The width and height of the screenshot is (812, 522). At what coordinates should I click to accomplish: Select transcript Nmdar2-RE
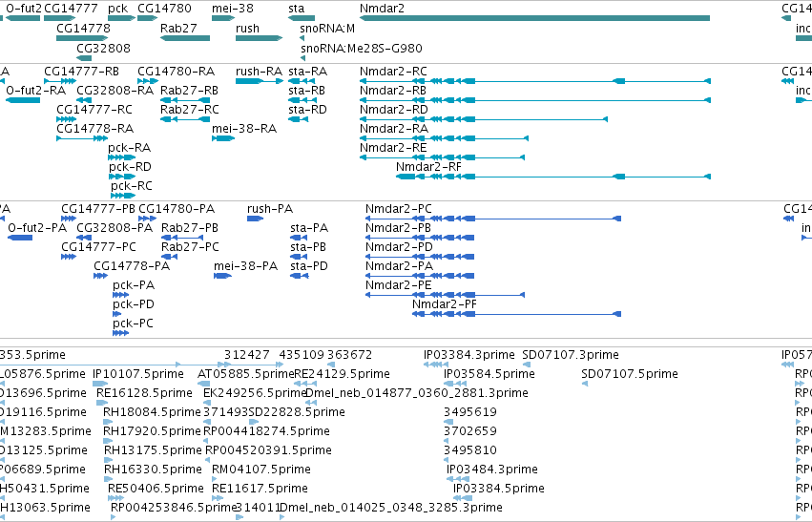tap(393, 148)
